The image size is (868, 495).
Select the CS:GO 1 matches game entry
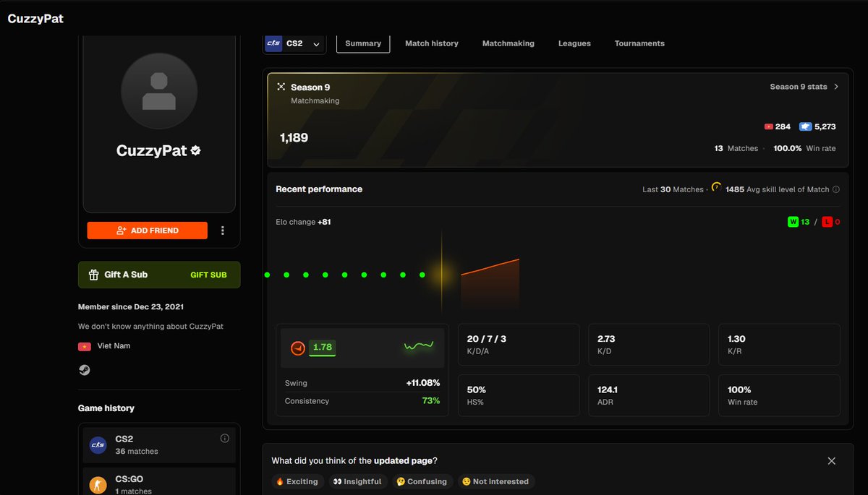[159, 483]
